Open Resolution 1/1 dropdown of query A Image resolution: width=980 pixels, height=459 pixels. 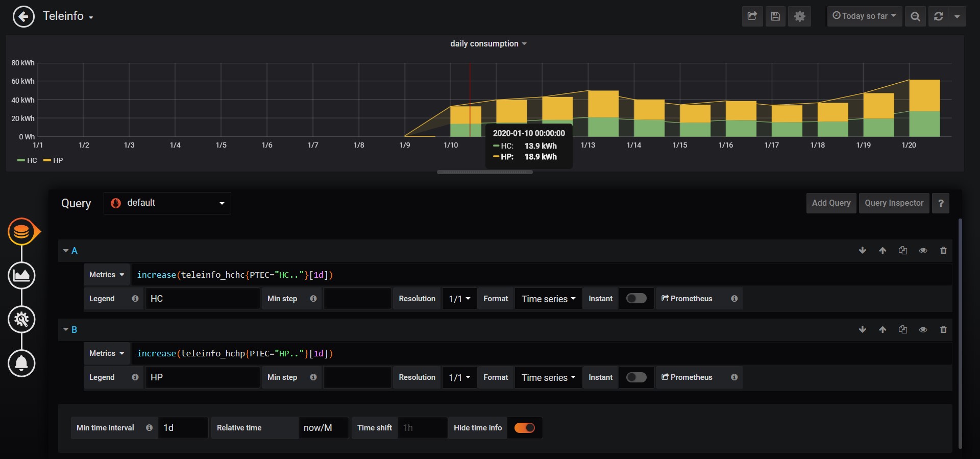(x=459, y=299)
